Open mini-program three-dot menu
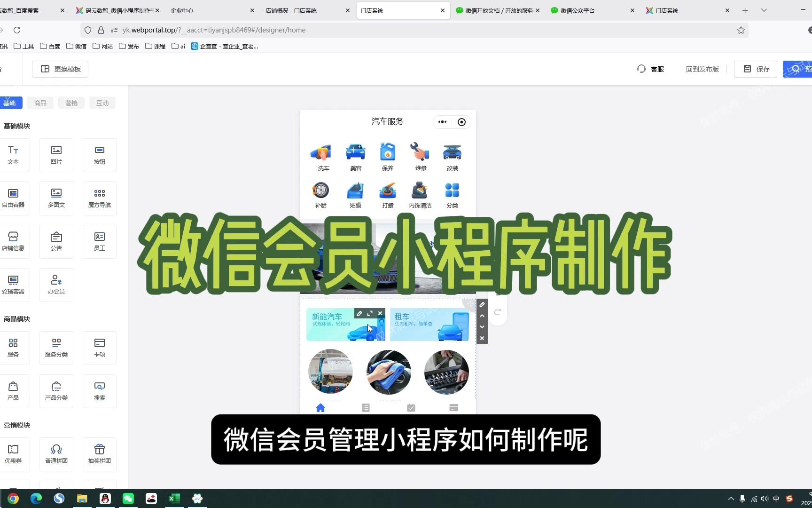This screenshot has width=812, height=508. point(442,122)
